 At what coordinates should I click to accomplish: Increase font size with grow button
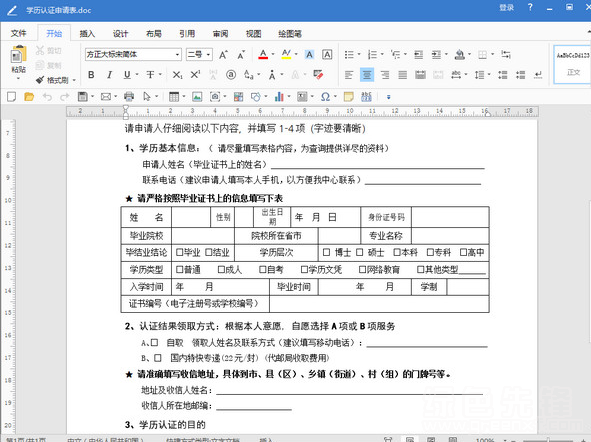point(224,55)
